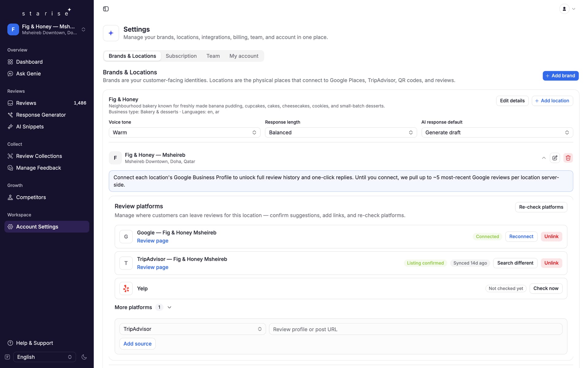Image resolution: width=588 pixels, height=368 pixels.
Task: Click the Review Collections QR icon
Action: point(10,156)
